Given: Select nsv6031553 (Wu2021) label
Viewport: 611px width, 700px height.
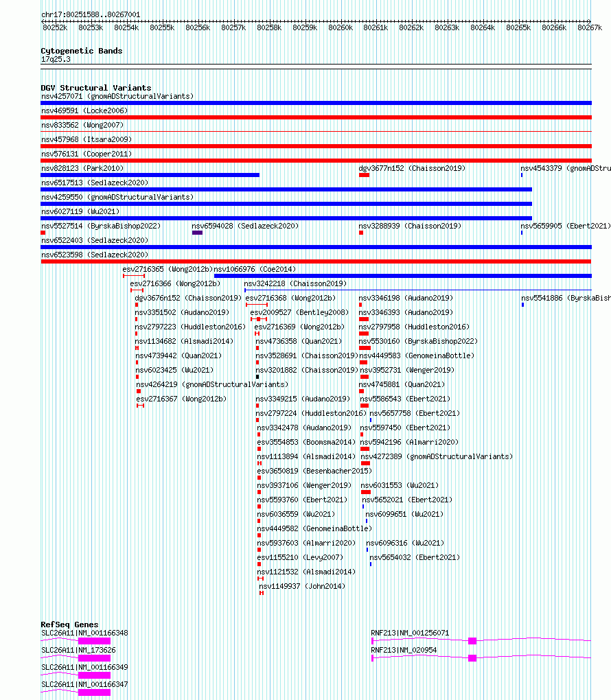Looking at the screenshot, I should coord(400,485).
